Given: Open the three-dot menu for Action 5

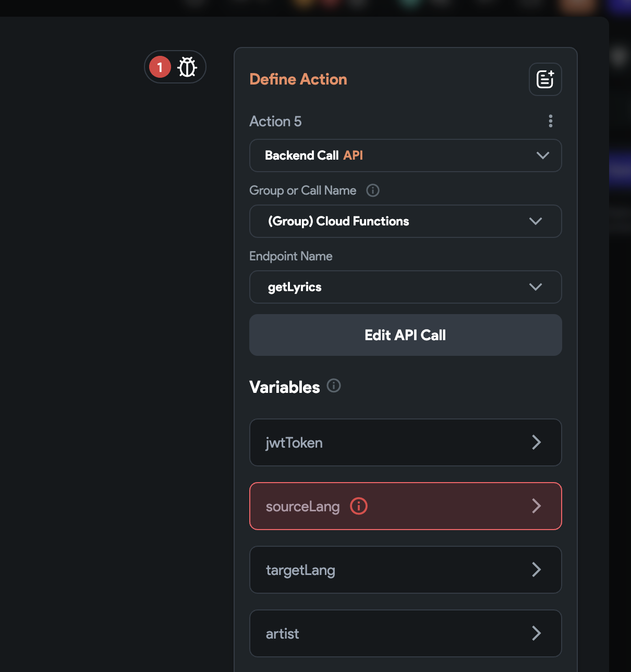Looking at the screenshot, I should coord(550,121).
